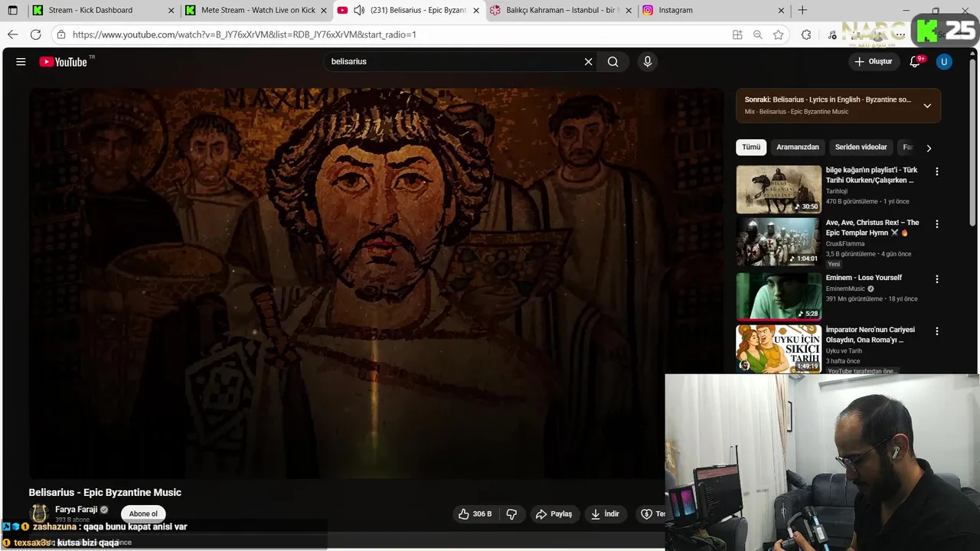The width and height of the screenshot is (980, 551).
Task: Open the YouTube hamburger guide menu
Action: (x=21, y=62)
